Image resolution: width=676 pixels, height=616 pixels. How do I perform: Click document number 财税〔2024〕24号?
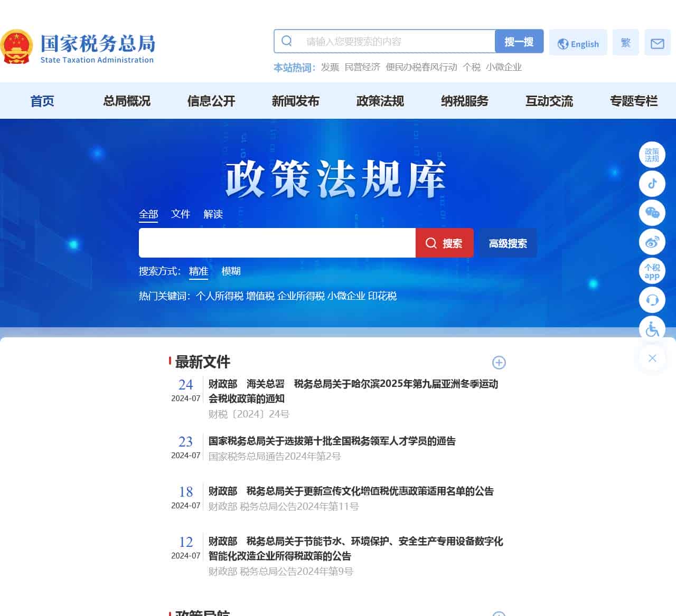point(249,414)
